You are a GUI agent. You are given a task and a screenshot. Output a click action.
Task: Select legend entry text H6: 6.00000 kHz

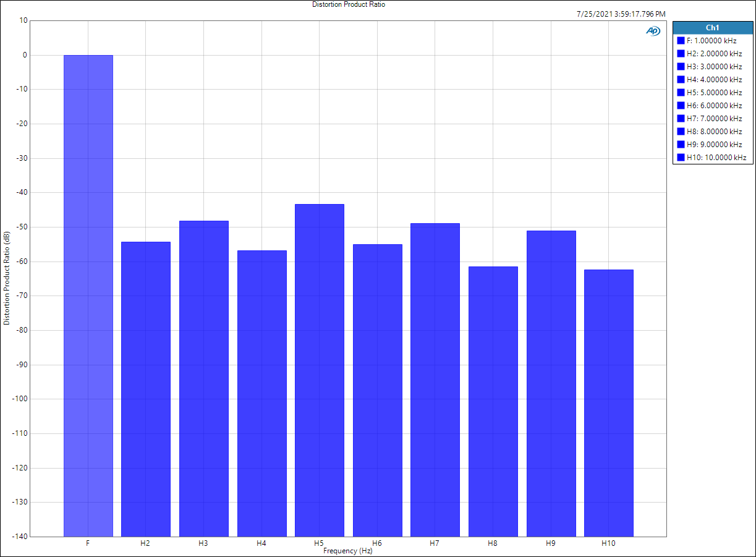point(715,105)
